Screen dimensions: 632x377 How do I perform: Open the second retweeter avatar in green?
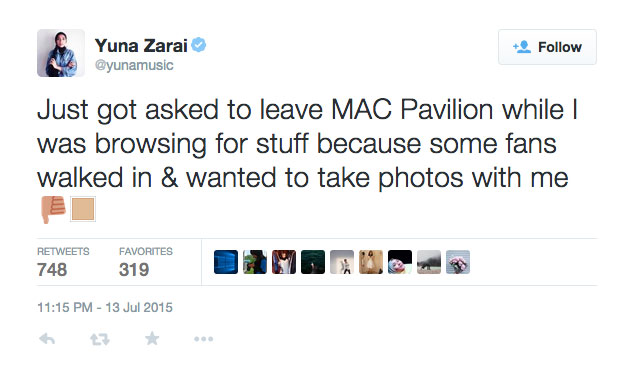click(255, 262)
